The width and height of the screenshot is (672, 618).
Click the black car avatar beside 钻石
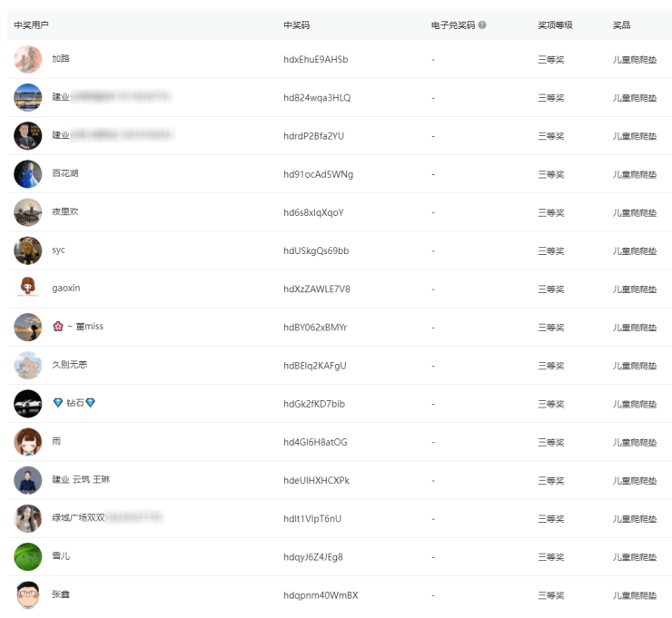[x=28, y=403]
